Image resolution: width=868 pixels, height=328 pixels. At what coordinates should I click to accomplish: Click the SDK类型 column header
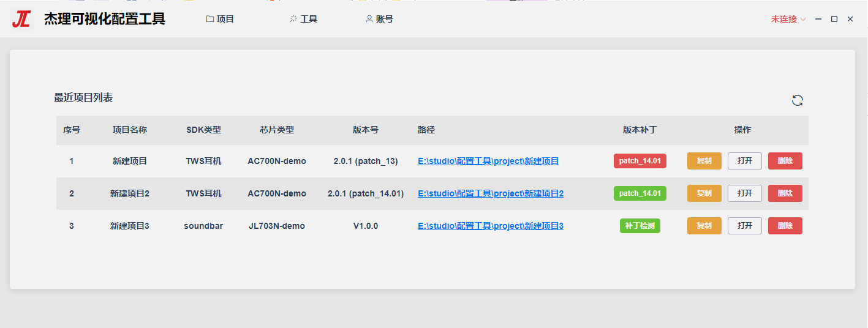[203, 130]
